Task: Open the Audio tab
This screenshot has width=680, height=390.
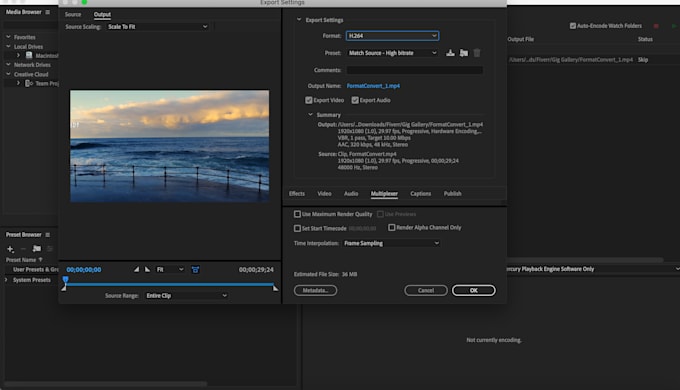Action: point(351,193)
